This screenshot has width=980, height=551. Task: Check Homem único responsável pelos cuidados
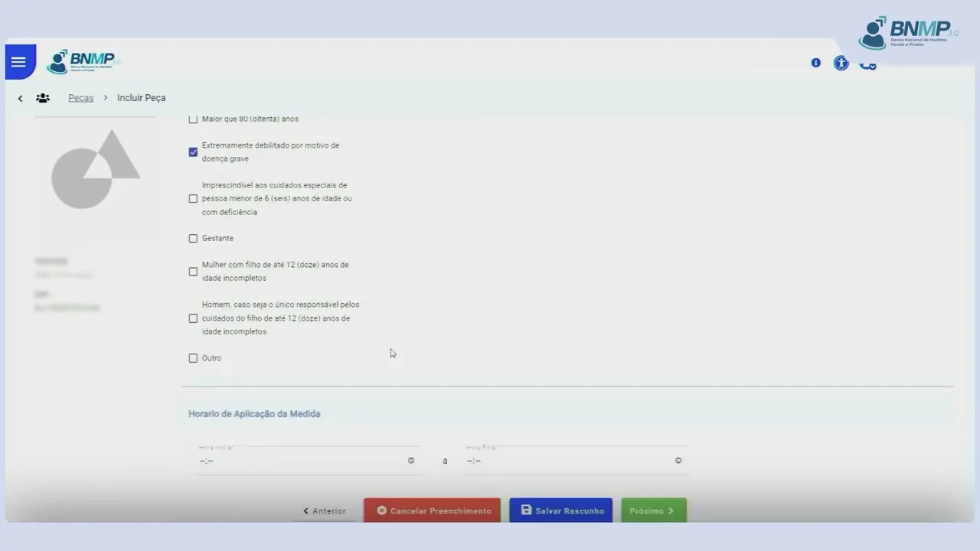(193, 318)
